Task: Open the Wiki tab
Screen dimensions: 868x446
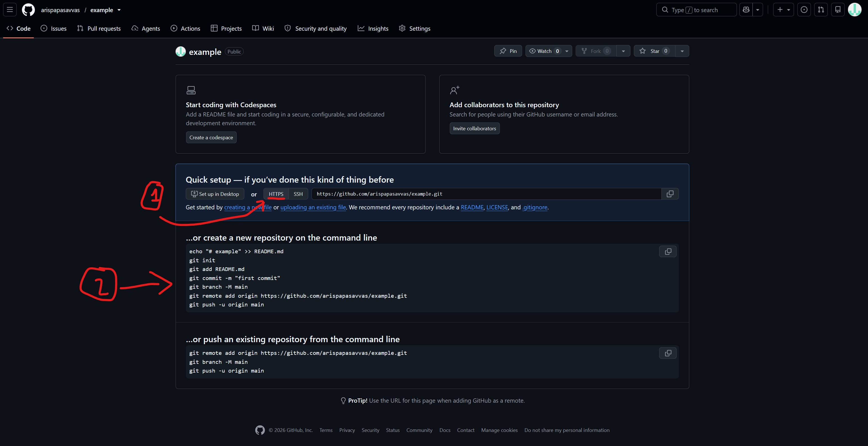Action: (263, 28)
